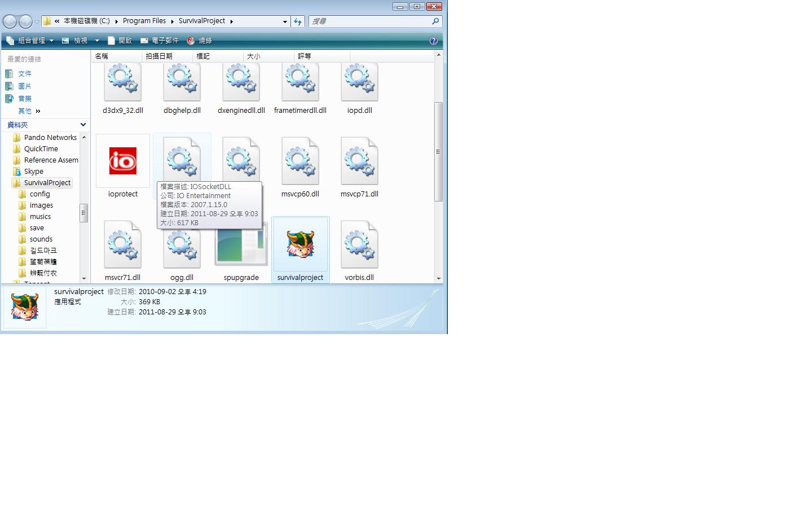Click SurvivalProject in address breadcrumb
812x508 pixels.
pos(202,21)
